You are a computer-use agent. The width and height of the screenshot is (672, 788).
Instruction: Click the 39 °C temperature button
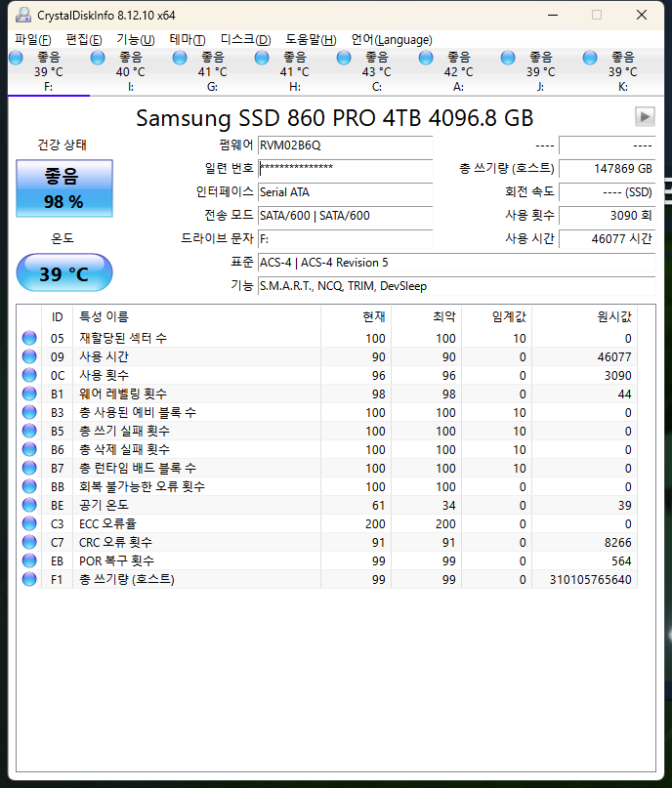pyautogui.click(x=64, y=272)
